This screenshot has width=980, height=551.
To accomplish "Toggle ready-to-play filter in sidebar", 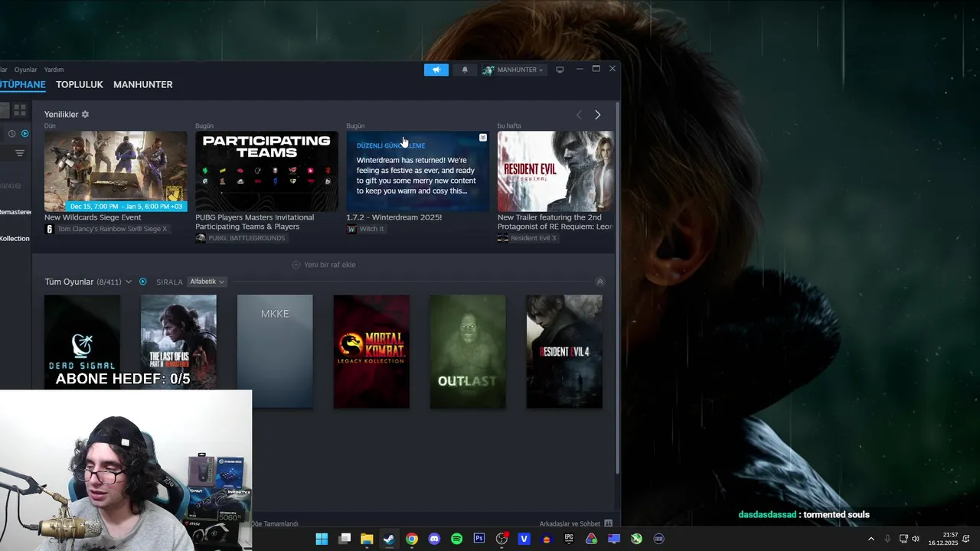I will [x=24, y=133].
